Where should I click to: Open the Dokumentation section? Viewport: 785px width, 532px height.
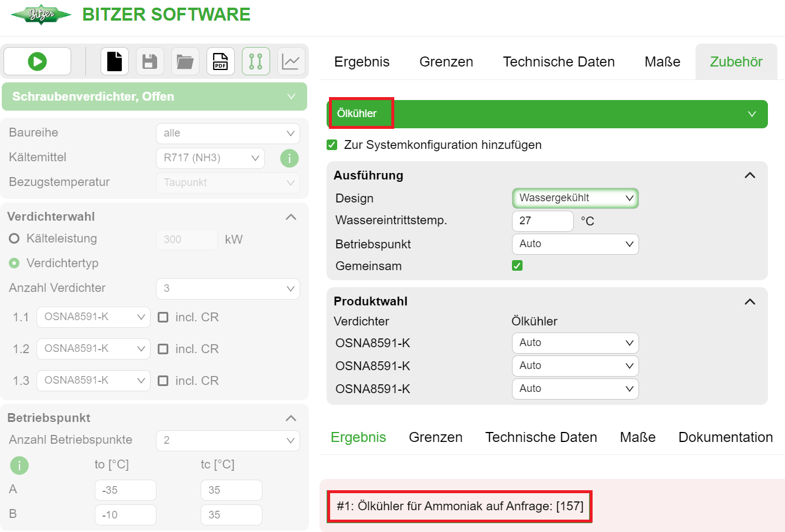725,437
